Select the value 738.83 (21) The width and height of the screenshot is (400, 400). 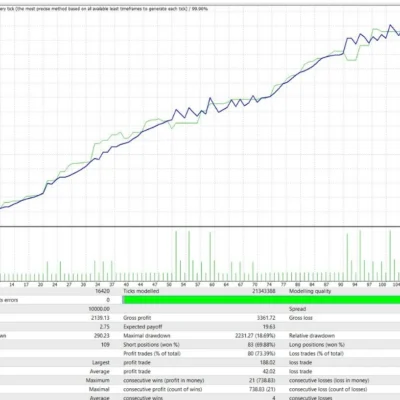pyautogui.click(x=262, y=389)
